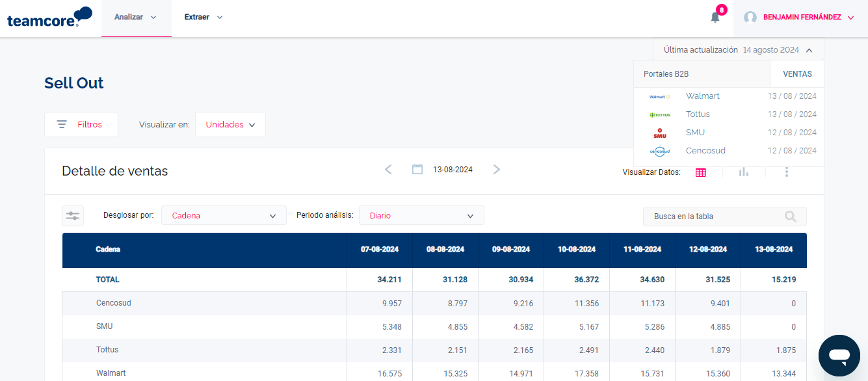The width and height of the screenshot is (868, 381).
Task: Click the Filtros button
Action: point(81,125)
